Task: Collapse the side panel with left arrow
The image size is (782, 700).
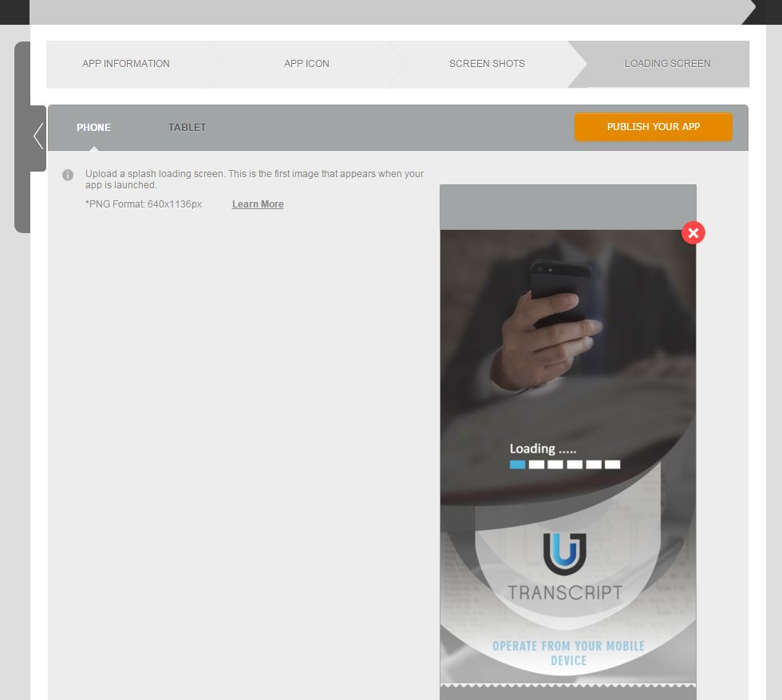Action: coord(38,136)
